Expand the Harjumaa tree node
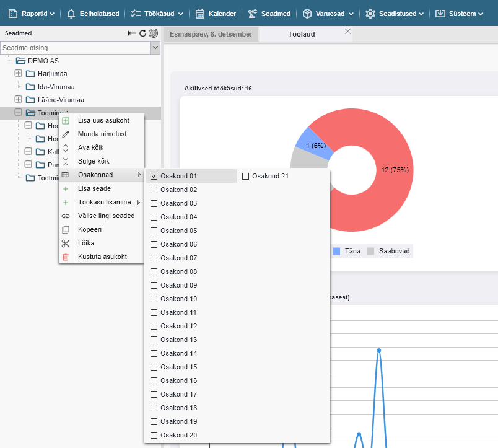Viewport: 498px width, 448px height. (18, 74)
